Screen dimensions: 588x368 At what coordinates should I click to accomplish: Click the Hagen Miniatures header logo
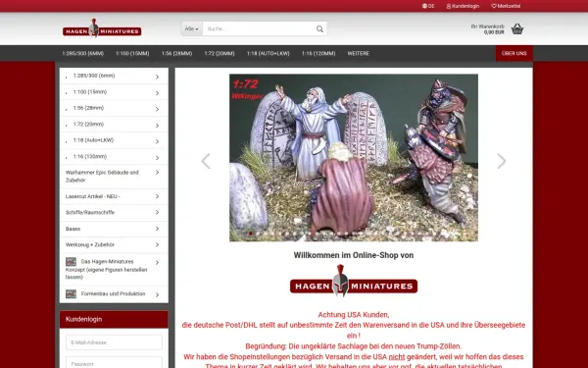[102, 28]
